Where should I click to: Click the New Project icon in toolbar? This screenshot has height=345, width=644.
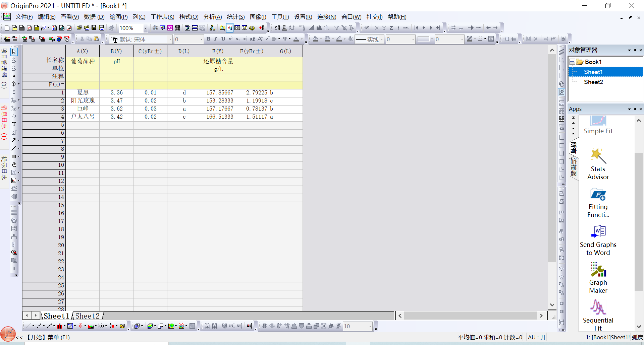(x=7, y=28)
